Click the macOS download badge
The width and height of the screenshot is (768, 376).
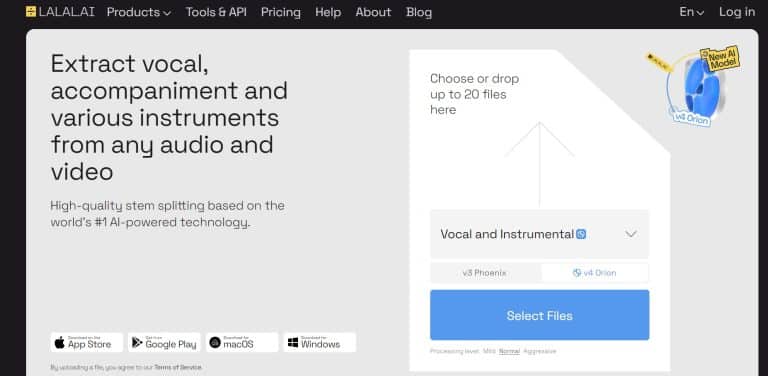[x=242, y=342]
